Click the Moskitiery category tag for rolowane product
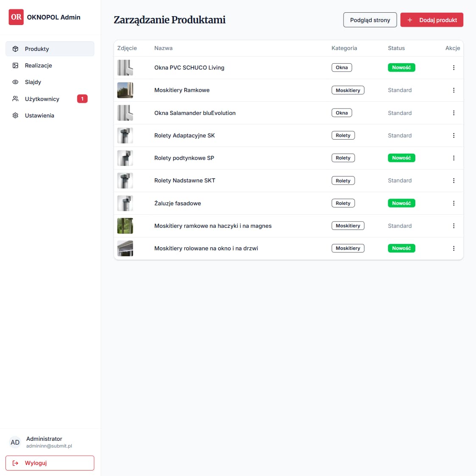Screen dimensions: 476x476 347,248
